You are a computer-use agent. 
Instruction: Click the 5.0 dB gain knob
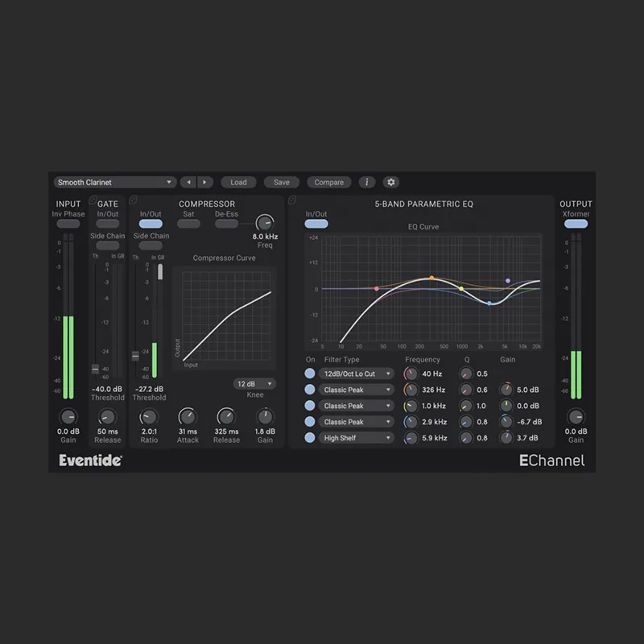coord(506,390)
